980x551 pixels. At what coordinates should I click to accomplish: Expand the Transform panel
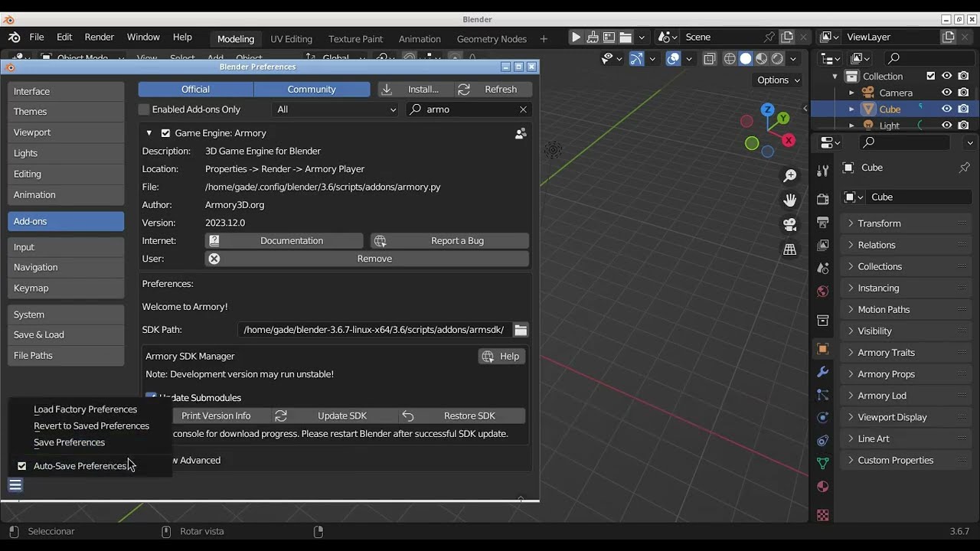tap(906, 223)
